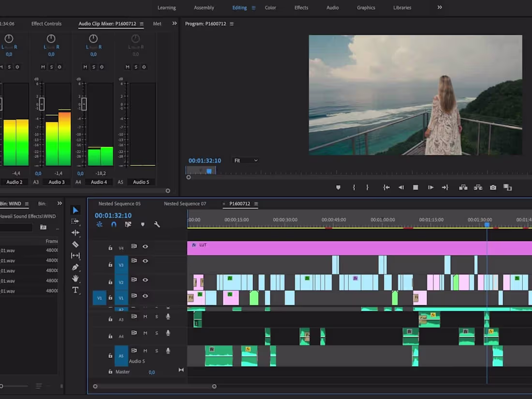Screen dimensions: 532x399
Task: Export a frame using the camera icon
Action: [x=493, y=187]
